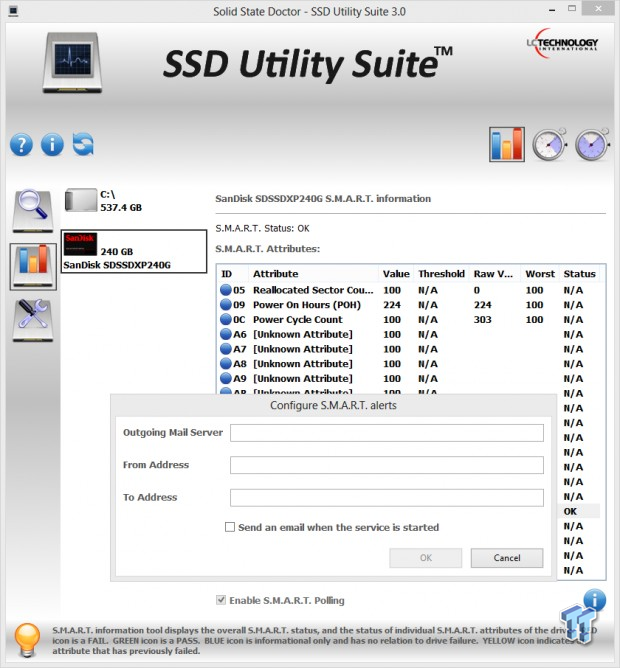This screenshot has height=668, width=620.
Task: Click the blue info icon near bottom right
Action: click(x=594, y=600)
